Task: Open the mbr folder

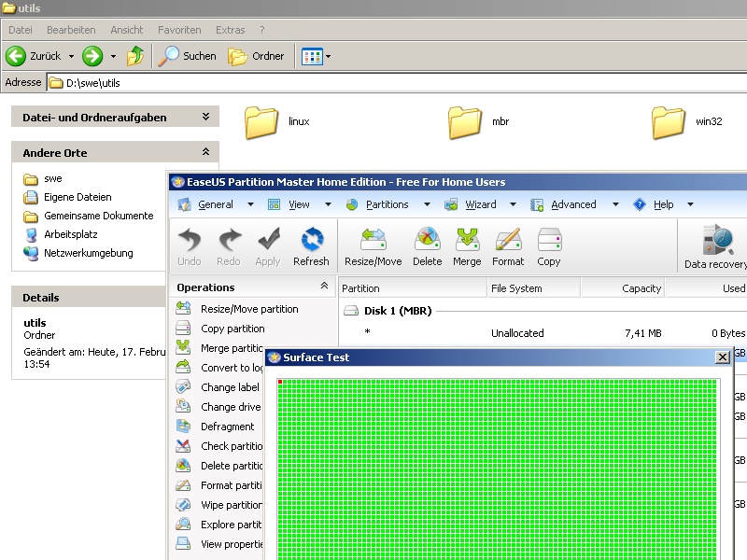Action: click(479, 122)
